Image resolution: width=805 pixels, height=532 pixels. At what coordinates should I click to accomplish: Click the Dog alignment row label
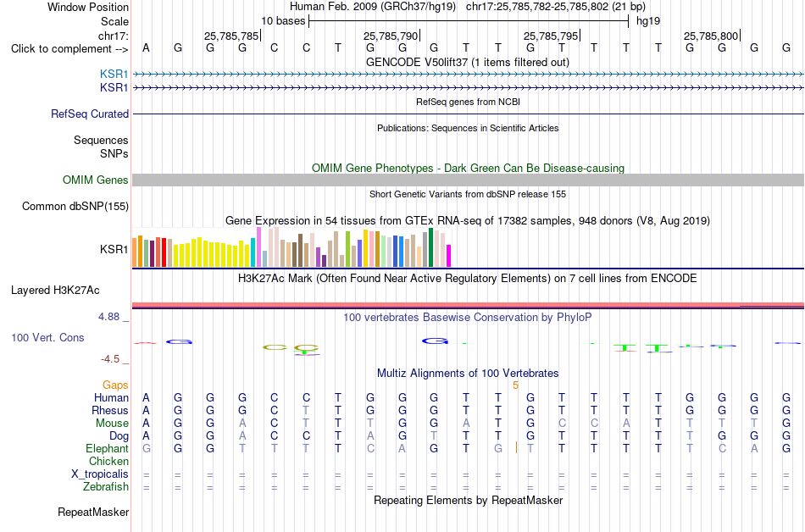click(119, 436)
